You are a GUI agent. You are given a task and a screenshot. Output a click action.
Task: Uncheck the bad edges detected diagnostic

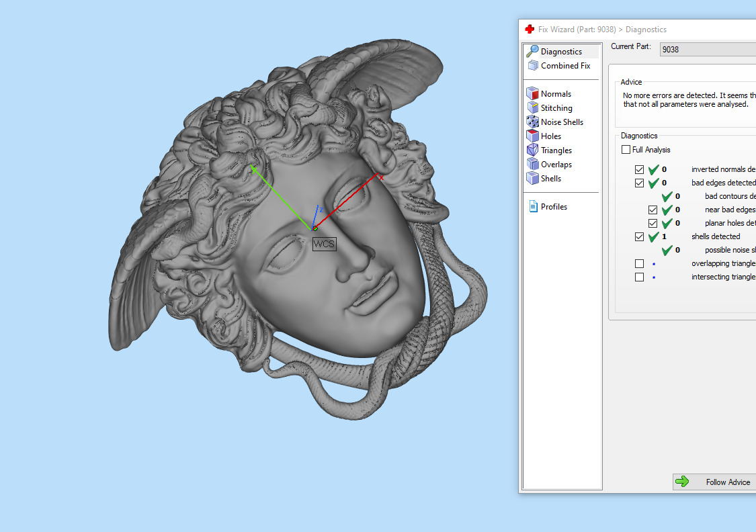[639, 183]
